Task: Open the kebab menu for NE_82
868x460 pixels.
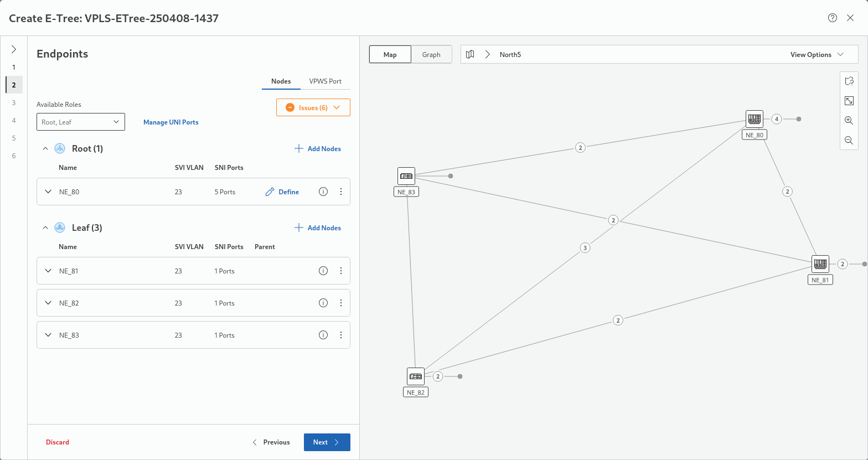Action: pos(341,303)
